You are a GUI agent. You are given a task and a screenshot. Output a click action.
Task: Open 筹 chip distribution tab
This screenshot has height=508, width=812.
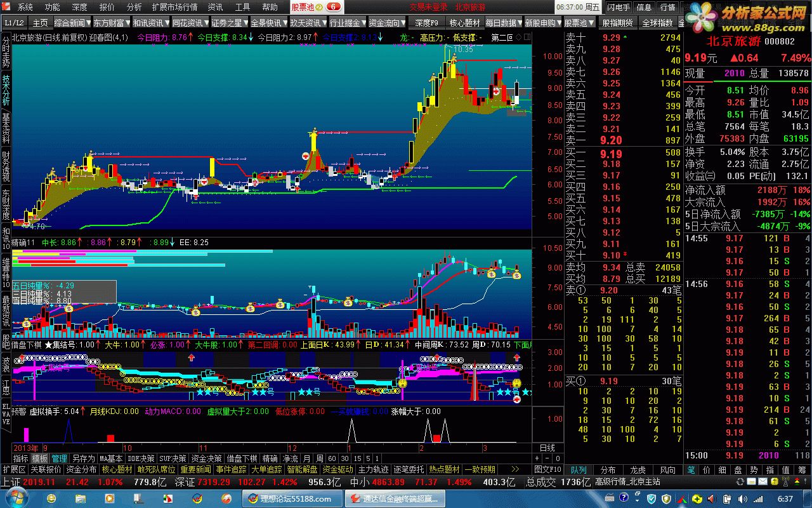[x=802, y=470]
